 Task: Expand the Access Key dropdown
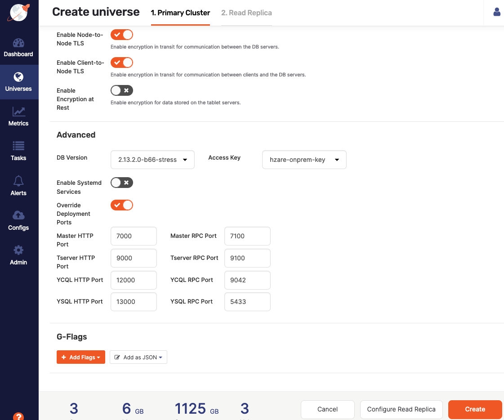coord(304,160)
